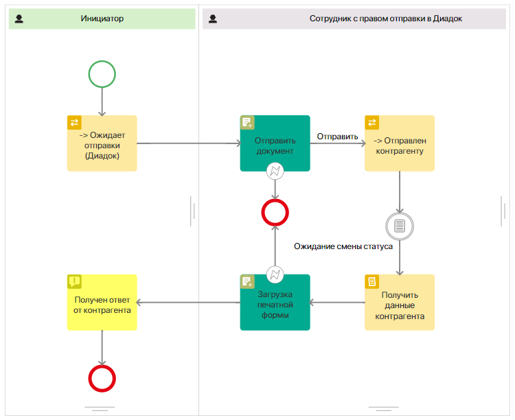Select the green start event circle
Viewport: 515px width, 420px height.
102,74
